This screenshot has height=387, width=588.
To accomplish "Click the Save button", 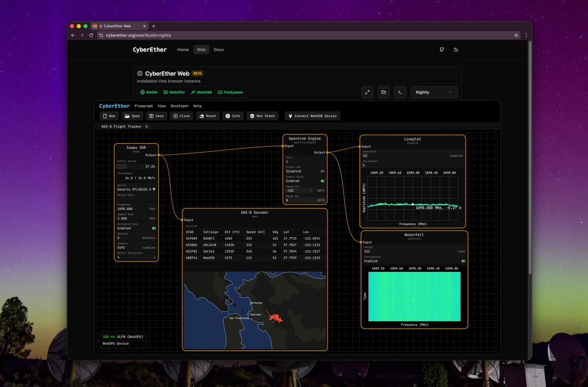I will pos(156,116).
